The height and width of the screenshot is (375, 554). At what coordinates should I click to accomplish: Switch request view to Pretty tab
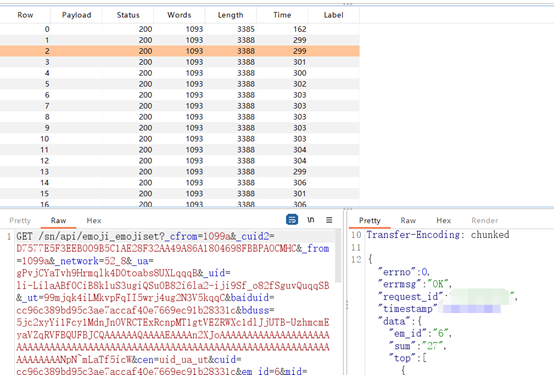point(20,221)
